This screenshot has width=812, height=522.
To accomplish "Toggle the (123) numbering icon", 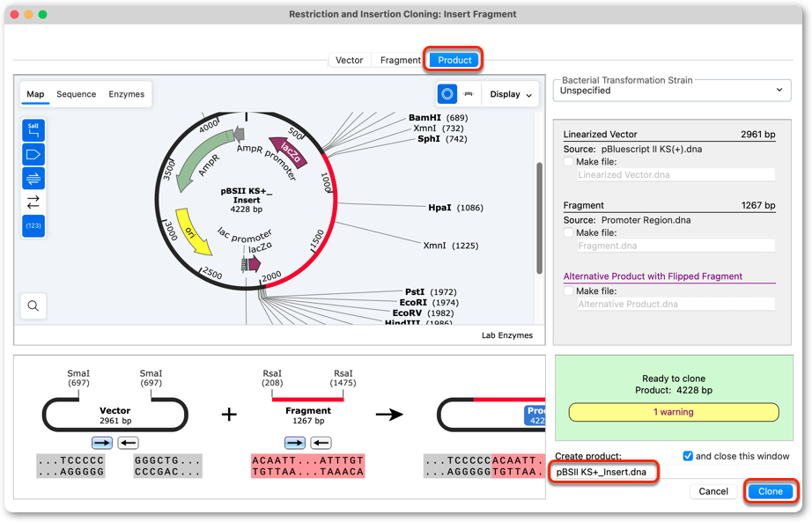I will tap(33, 225).
